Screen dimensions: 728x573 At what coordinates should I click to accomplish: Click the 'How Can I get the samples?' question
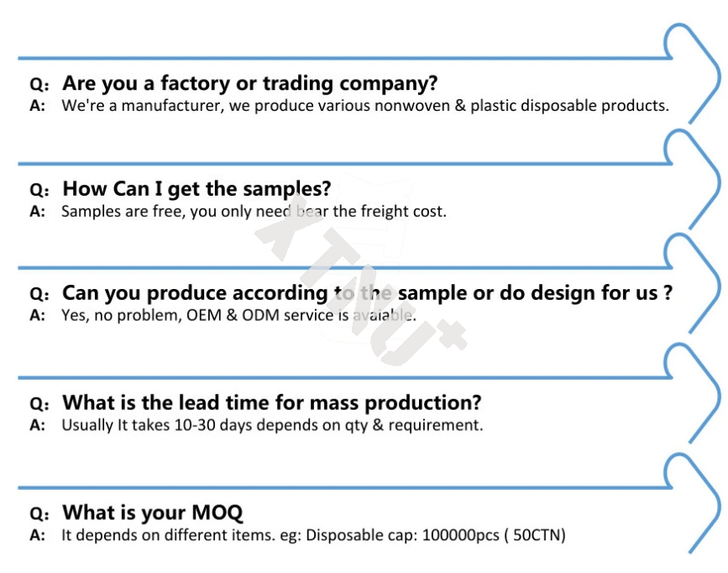[196, 189]
